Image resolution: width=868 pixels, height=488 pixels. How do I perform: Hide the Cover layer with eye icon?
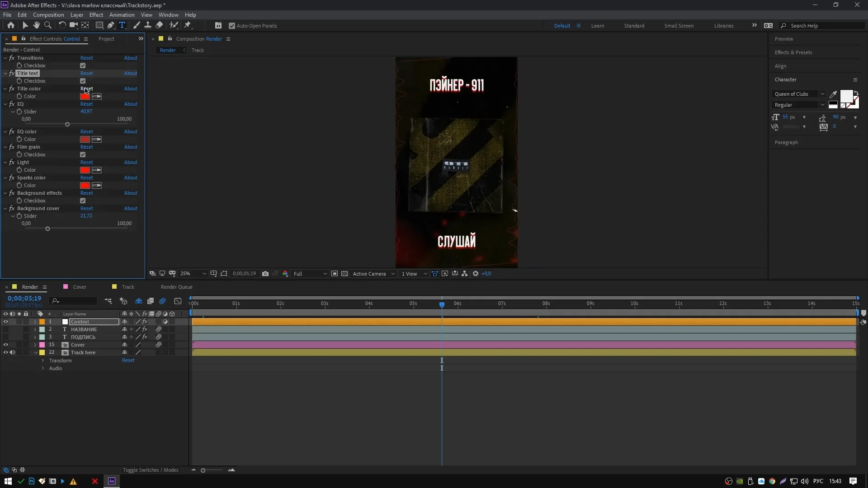(6, 345)
